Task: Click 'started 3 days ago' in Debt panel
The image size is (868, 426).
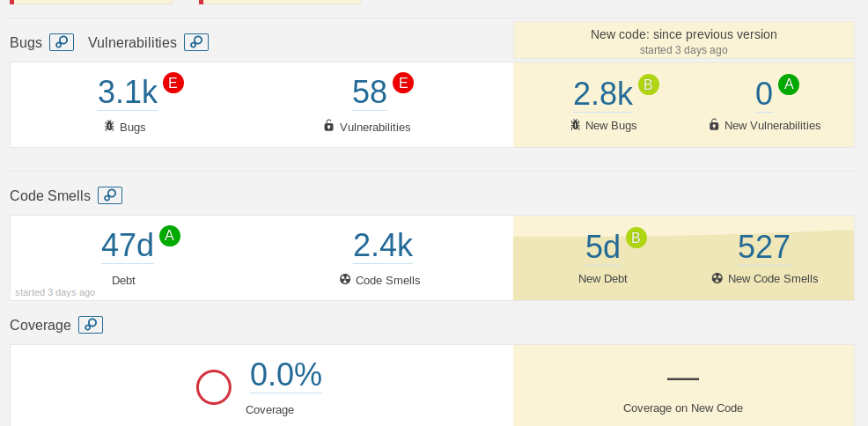Action: pyautogui.click(x=55, y=292)
